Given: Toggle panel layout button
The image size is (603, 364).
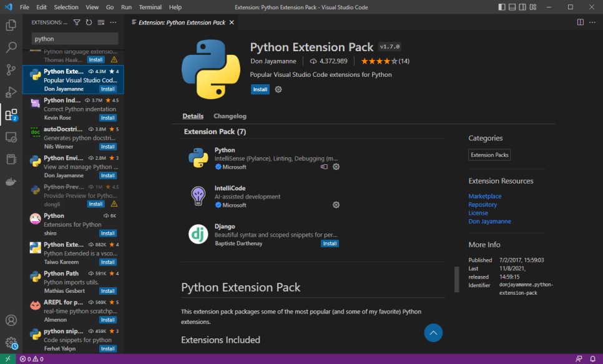Looking at the screenshot, I should pyautogui.click(x=512, y=7).
